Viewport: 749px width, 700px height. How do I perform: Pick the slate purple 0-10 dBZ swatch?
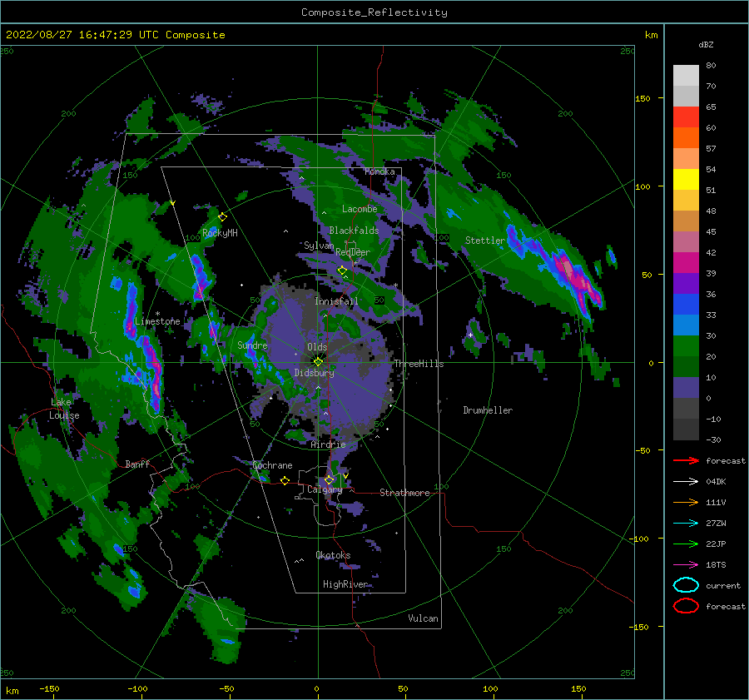click(x=686, y=387)
